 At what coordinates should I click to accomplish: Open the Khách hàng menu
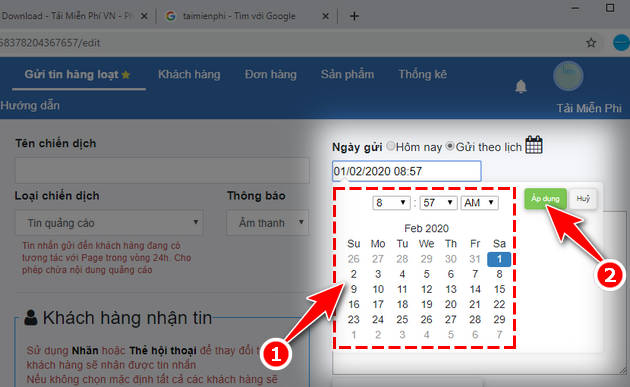(x=189, y=74)
